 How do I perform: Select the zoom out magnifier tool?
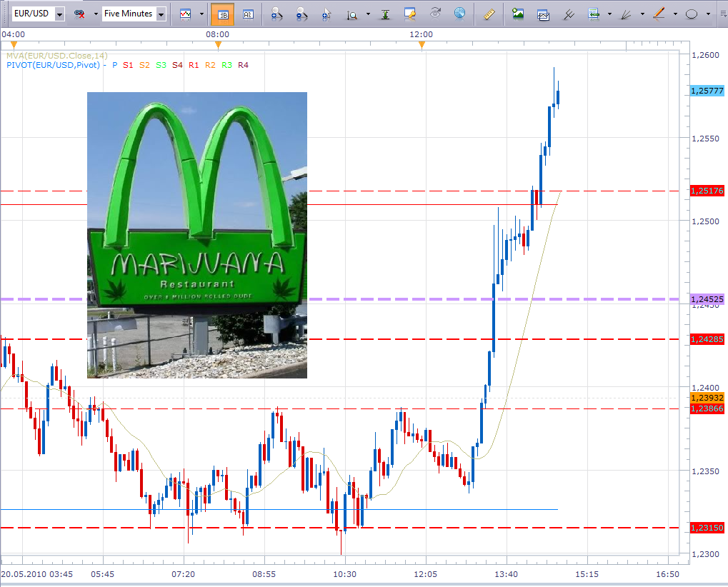(301, 14)
